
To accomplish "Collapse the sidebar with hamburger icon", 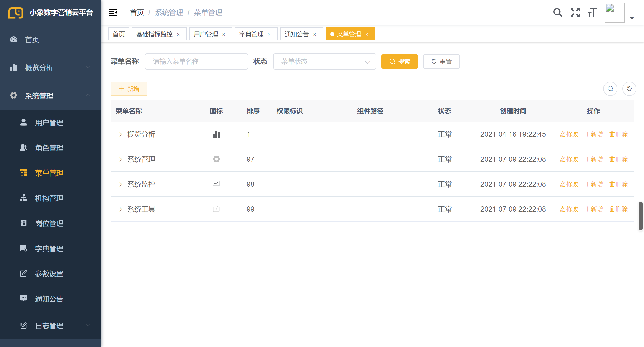I will click(113, 12).
